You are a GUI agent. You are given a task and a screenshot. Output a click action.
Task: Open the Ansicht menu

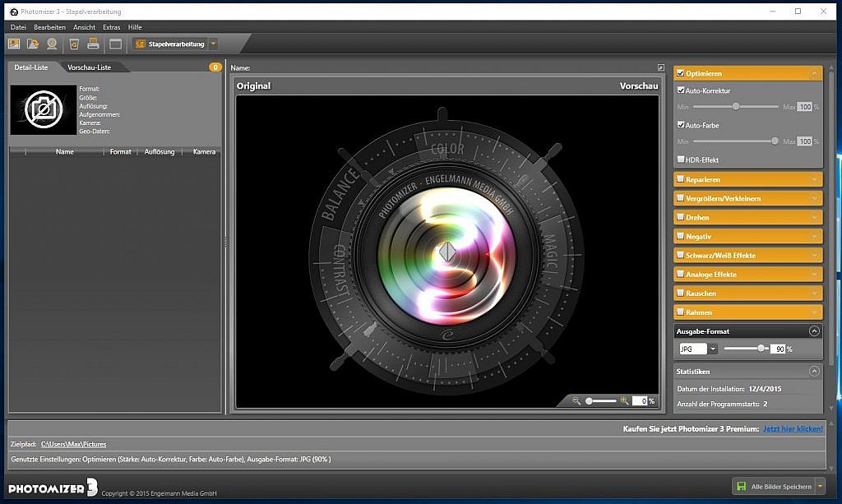pos(85,27)
